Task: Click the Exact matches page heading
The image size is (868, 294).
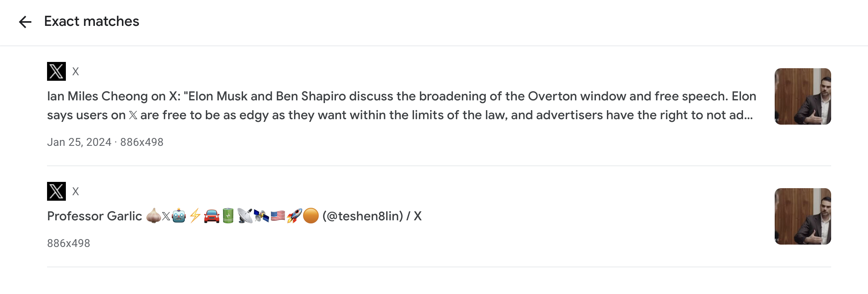Action: [x=92, y=21]
